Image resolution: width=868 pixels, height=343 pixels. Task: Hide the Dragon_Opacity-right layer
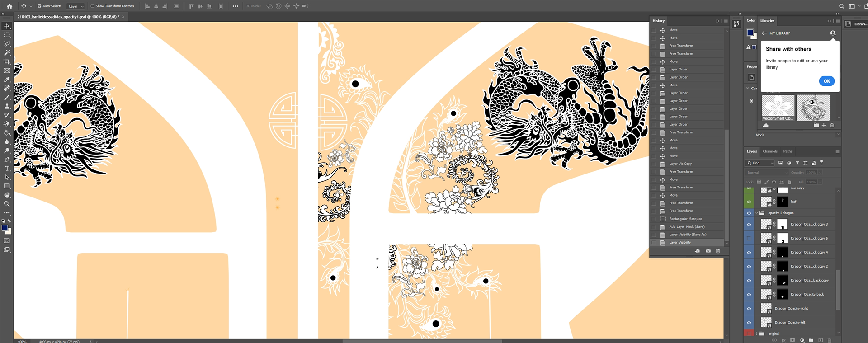click(x=749, y=308)
